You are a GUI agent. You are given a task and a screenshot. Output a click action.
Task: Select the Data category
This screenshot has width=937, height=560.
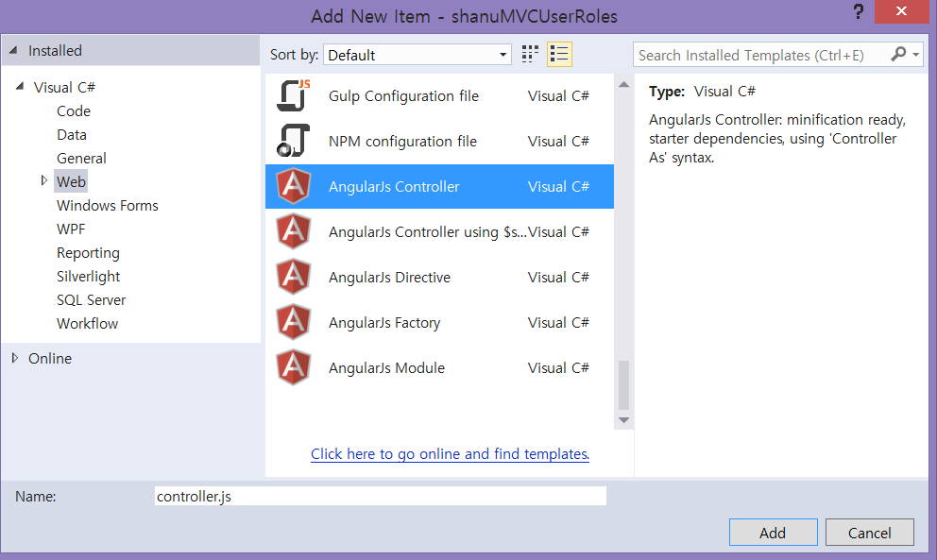tap(72, 134)
